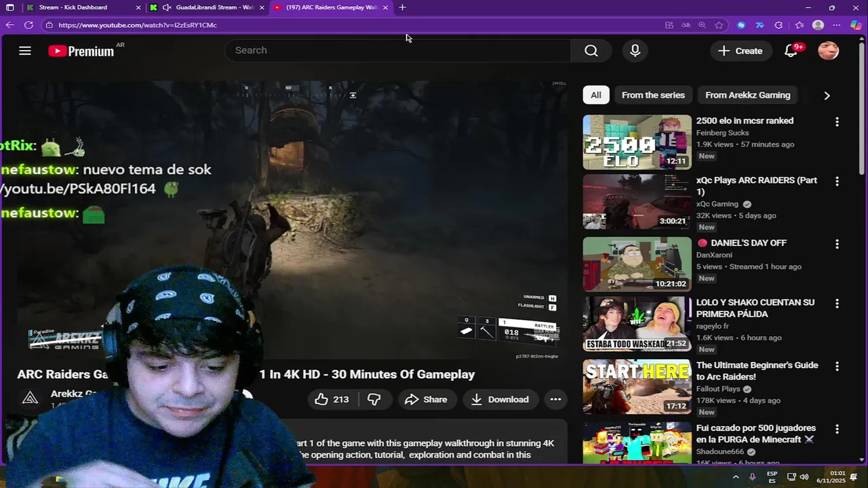
Task: Close the Kick Dashboard tab
Action: [x=138, y=7]
